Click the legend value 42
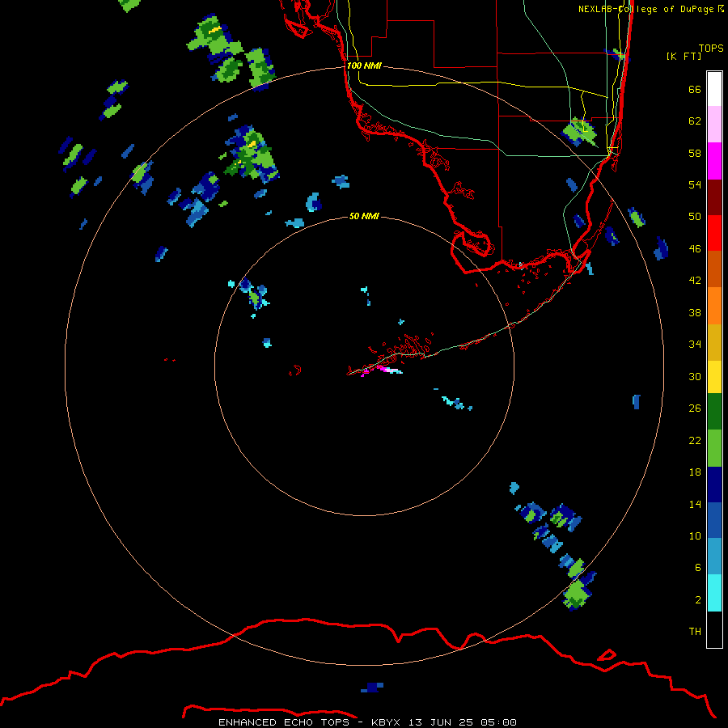 pos(695,280)
